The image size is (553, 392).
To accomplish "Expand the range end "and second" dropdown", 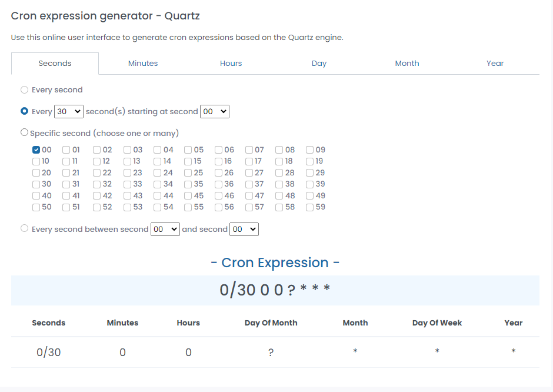I will [244, 229].
